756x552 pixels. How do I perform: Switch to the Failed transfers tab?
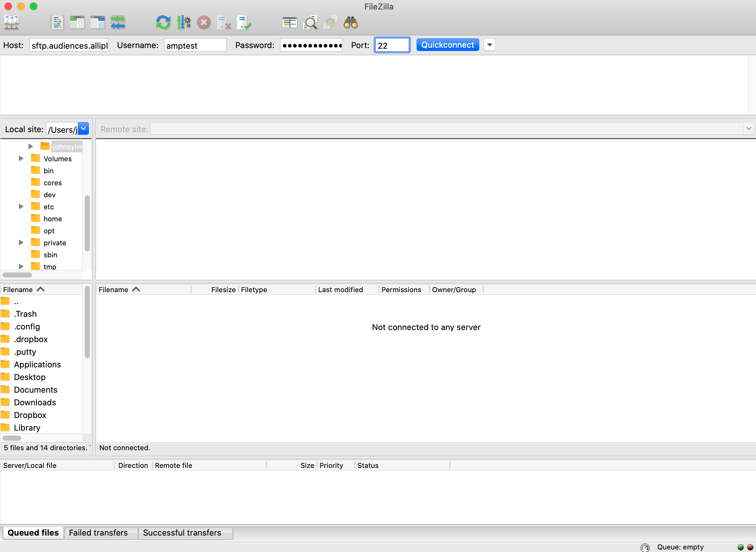point(98,533)
